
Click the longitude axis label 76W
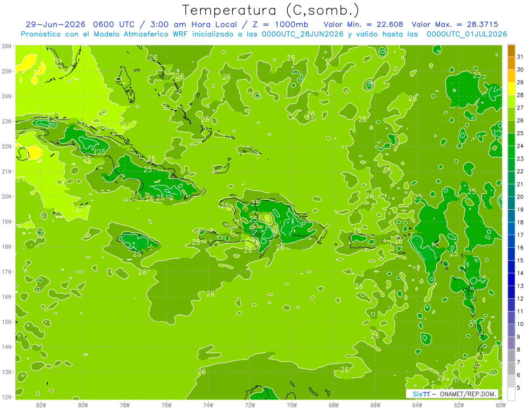(166, 405)
